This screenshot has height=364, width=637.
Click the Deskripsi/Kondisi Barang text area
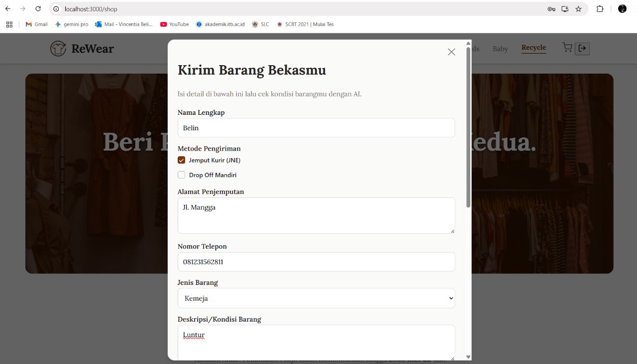tap(316, 343)
